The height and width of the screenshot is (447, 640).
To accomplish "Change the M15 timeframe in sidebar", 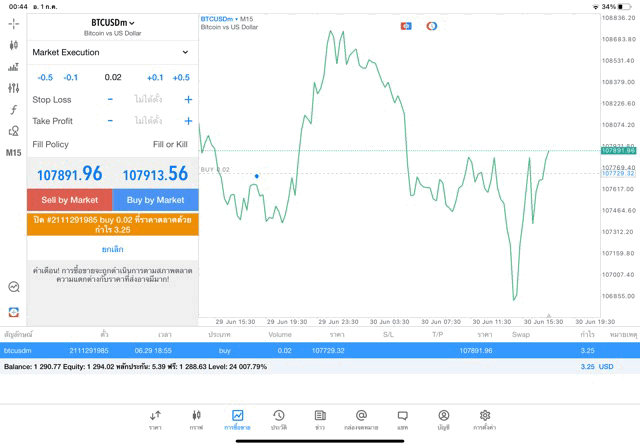I will 13,153.
